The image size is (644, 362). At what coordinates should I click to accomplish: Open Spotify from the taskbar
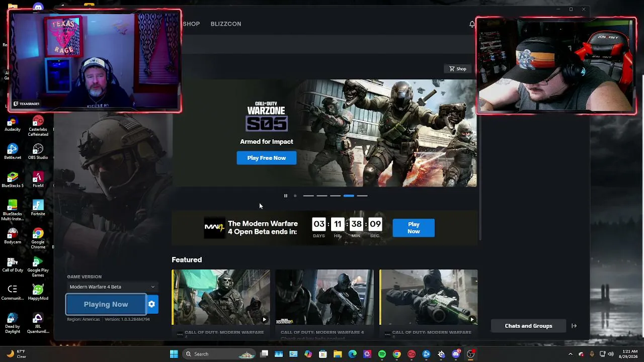pyautogui.click(x=382, y=354)
